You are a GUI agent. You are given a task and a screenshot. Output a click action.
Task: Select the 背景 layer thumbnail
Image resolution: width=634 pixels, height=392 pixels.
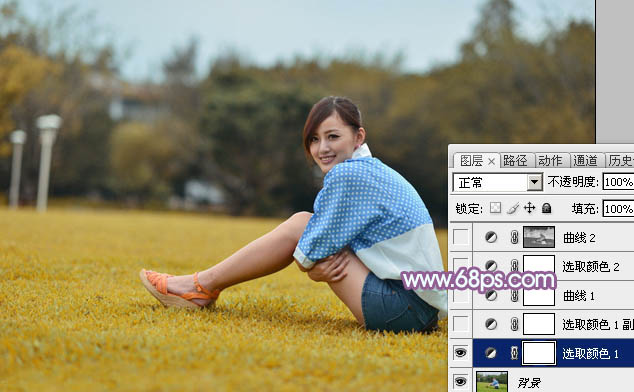(x=492, y=381)
